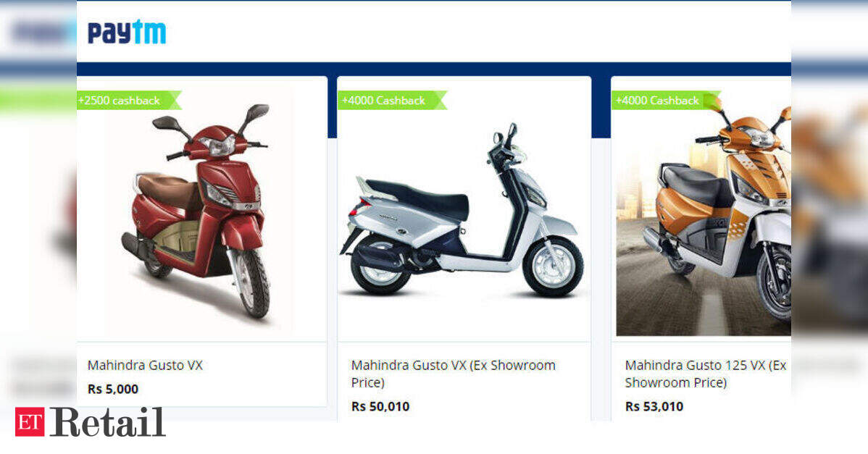This screenshot has height=454, width=868.
Task: Click the +4000 Cashback badge above the orange scooter
Action: click(x=666, y=100)
